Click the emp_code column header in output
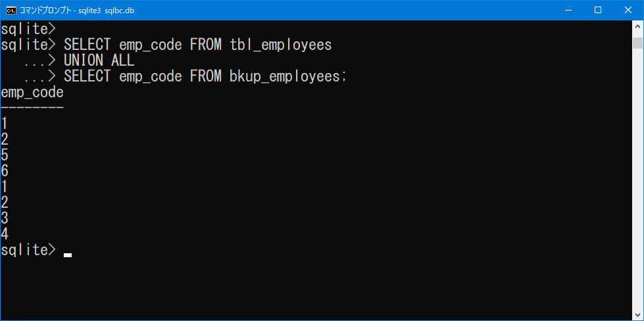 coord(32,93)
